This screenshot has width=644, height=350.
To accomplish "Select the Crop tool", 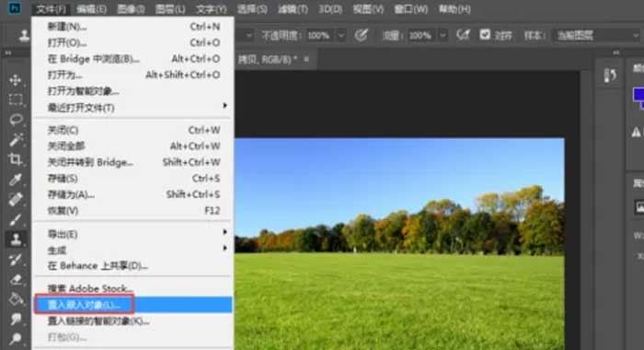I will 16,159.
